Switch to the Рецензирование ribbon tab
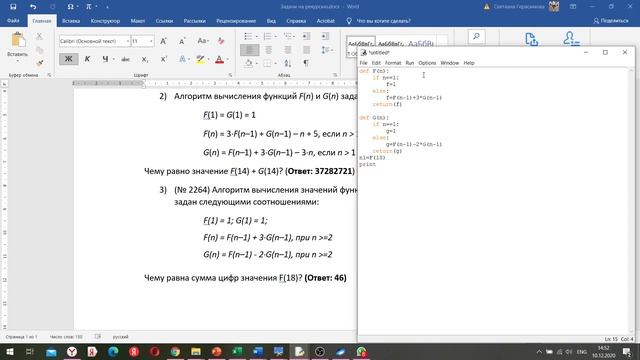 click(236, 21)
